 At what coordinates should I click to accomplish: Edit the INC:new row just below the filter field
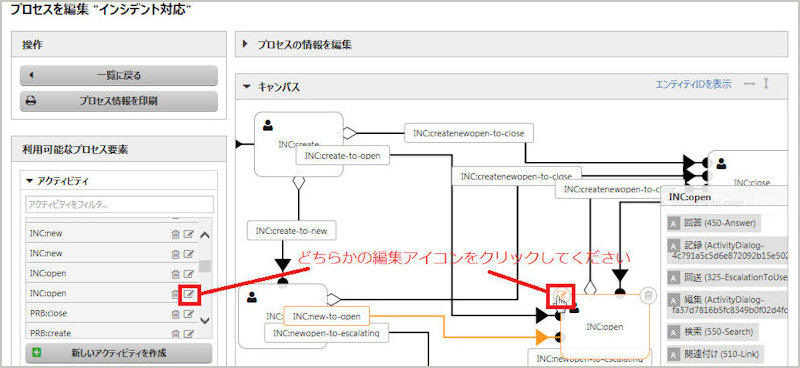pyautogui.click(x=189, y=234)
